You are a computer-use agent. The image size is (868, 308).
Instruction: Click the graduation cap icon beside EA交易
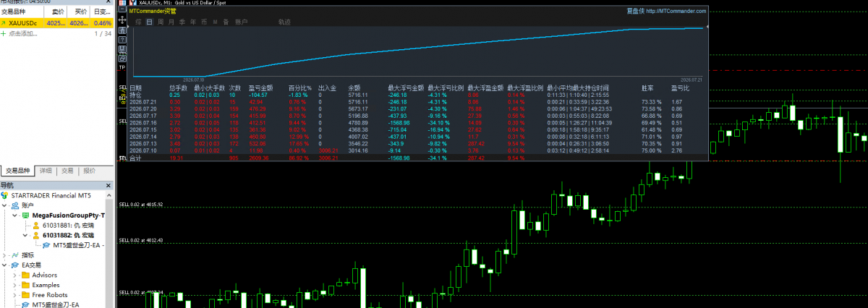(16, 265)
